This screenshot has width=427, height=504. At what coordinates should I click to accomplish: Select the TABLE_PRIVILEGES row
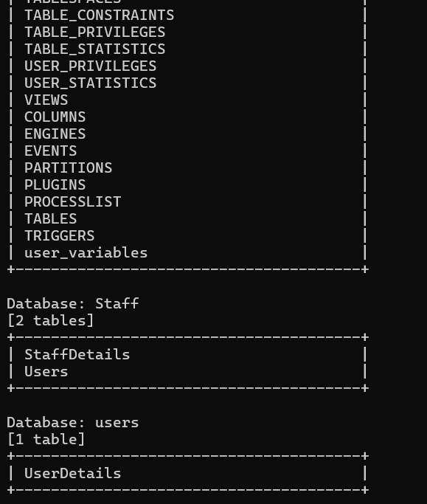[95, 32]
